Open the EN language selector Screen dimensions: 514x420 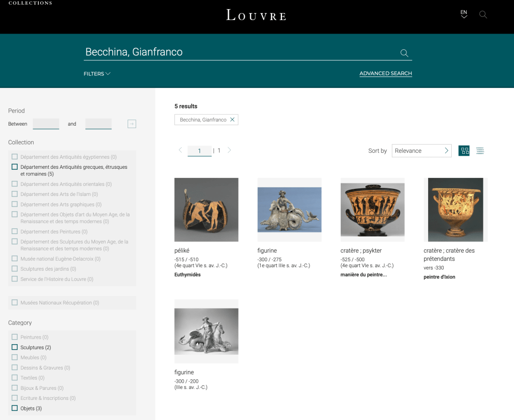tap(464, 14)
